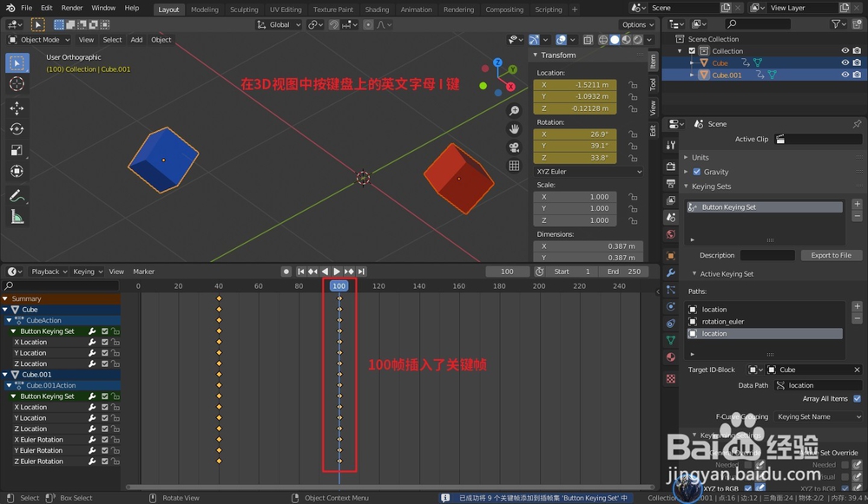
Task: Select the Measure tool
Action: [x=16, y=217]
